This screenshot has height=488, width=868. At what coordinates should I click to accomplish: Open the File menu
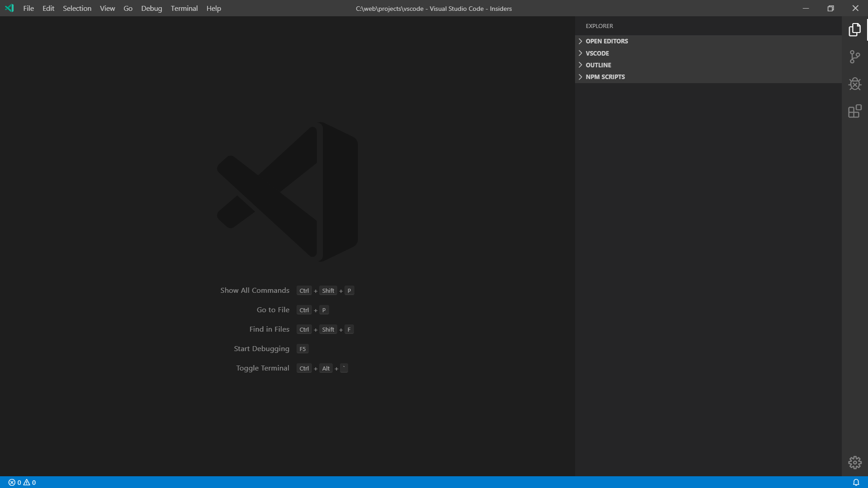(x=28, y=8)
